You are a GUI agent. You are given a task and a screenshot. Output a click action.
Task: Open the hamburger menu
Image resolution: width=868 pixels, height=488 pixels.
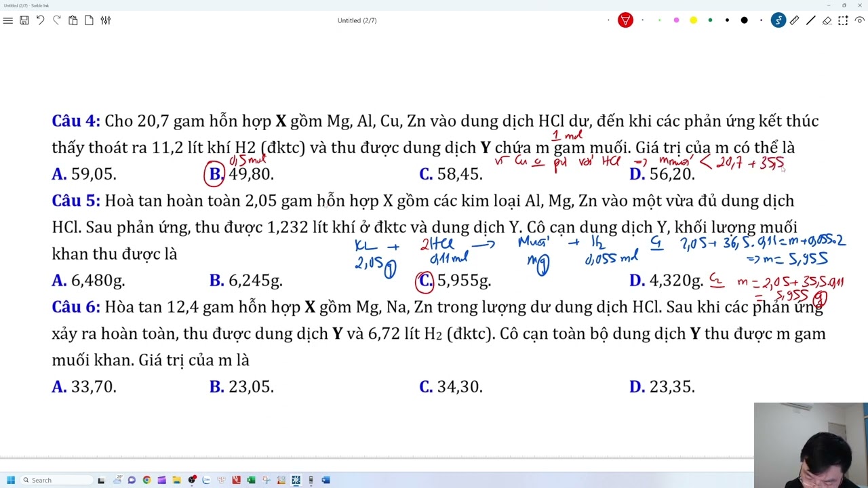pyautogui.click(x=8, y=20)
